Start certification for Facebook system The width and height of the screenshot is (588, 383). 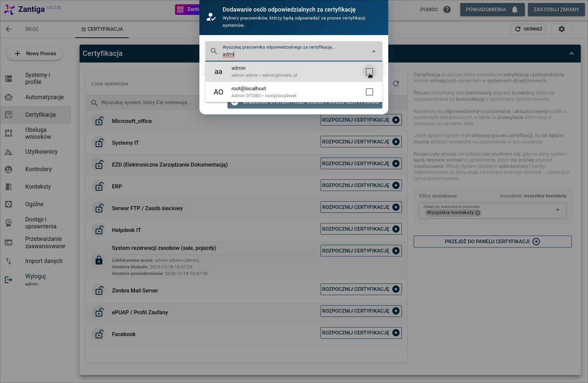(361, 333)
